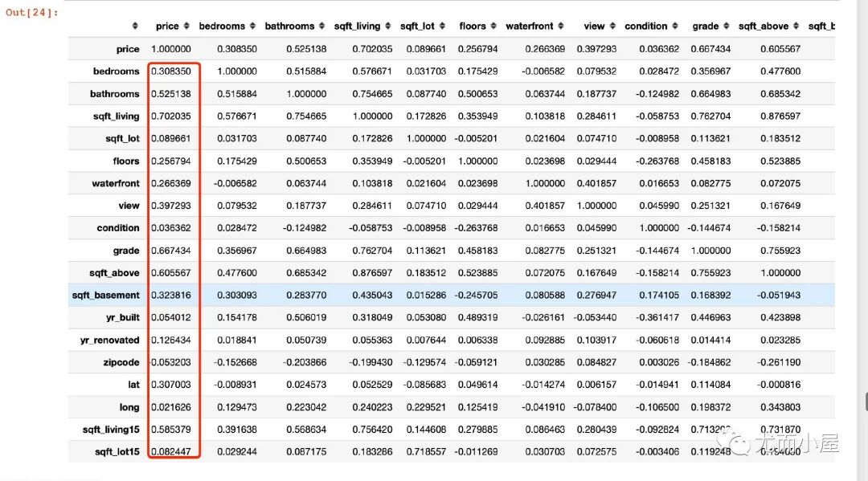Image resolution: width=868 pixels, height=481 pixels.
Task: Sort by sqft_above column sort icon
Action: (x=796, y=26)
